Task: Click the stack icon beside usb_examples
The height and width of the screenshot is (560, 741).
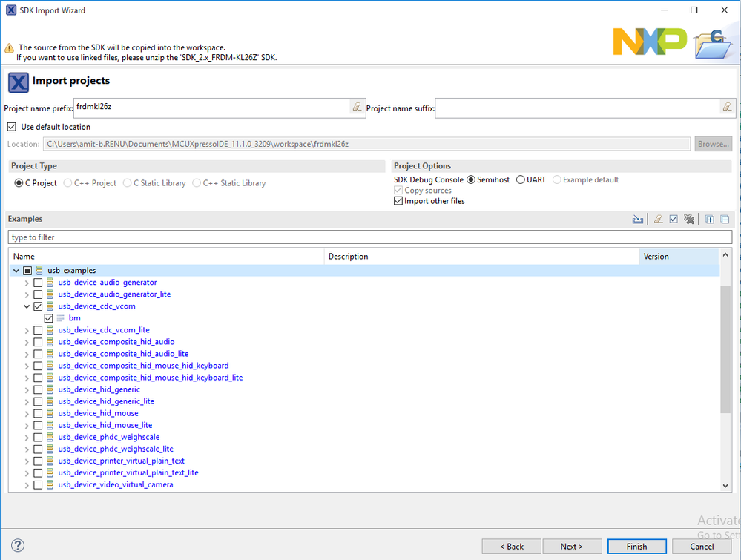Action: click(x=39, y=270)
